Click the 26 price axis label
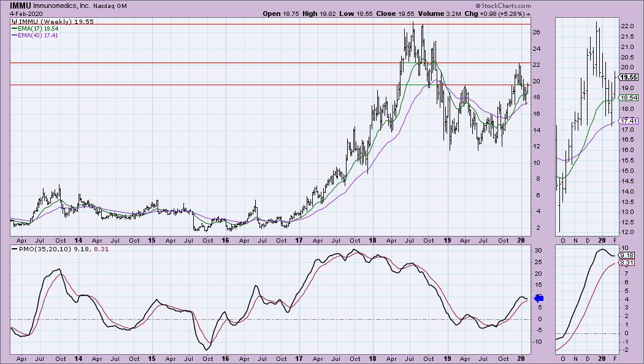The image size is (644, 364). click(536, 32)
